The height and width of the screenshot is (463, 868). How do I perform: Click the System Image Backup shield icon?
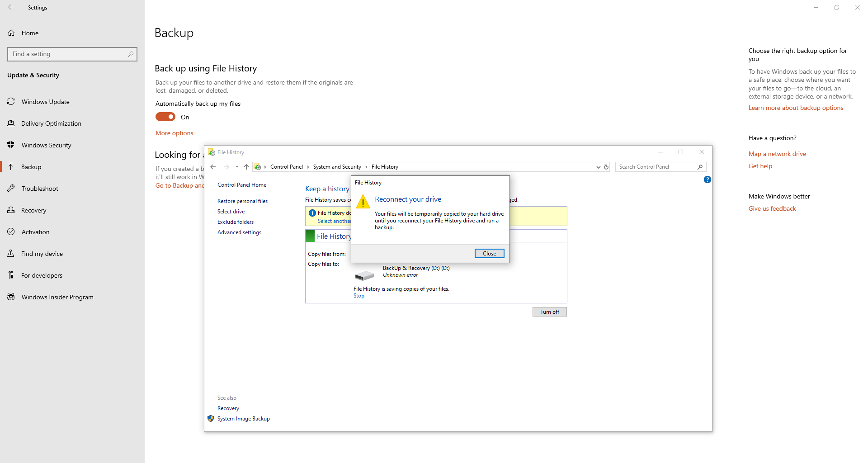click(x=211, y=419)
